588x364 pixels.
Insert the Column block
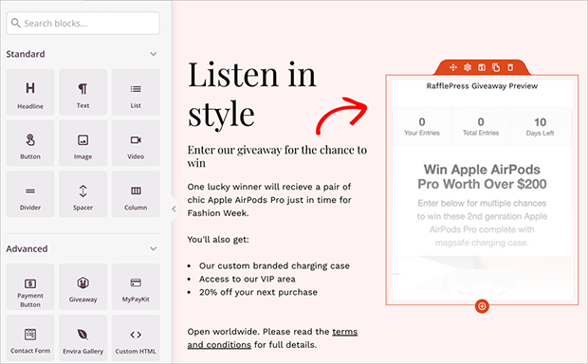(136, 193)
